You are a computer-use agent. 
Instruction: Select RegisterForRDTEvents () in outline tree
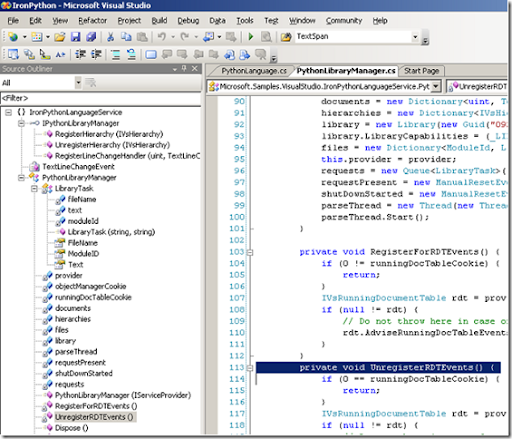tap(96, 406)
